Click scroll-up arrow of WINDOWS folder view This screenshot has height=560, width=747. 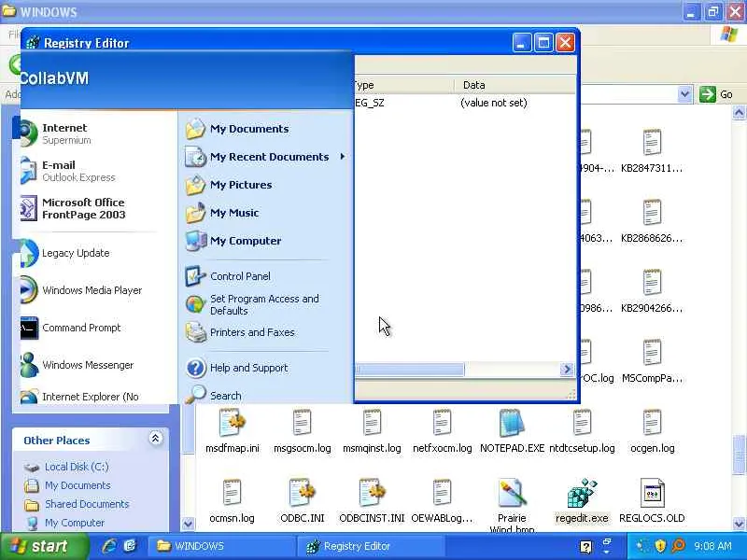click(x=739, y=113)
